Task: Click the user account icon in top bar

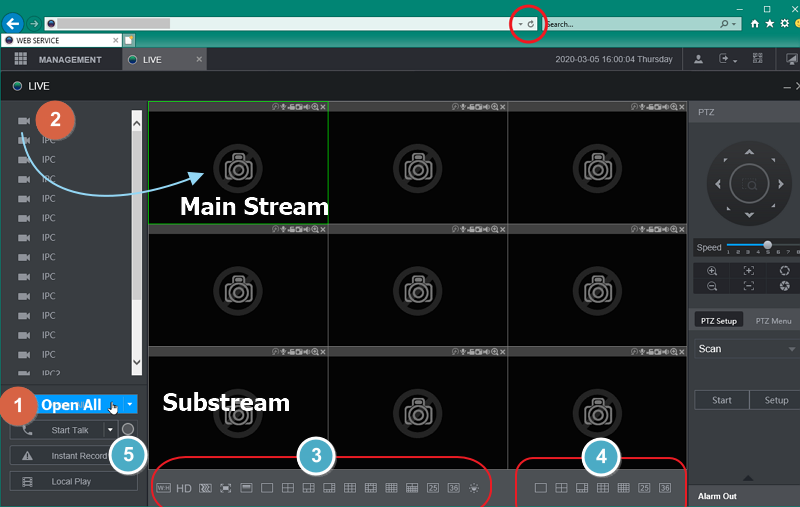Action: pyautogui.click(x=699, y=60)
